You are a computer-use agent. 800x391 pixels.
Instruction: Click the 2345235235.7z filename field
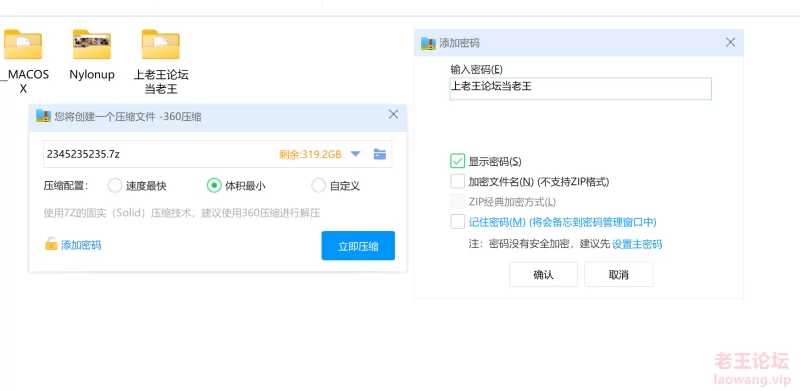click(217, 154)
